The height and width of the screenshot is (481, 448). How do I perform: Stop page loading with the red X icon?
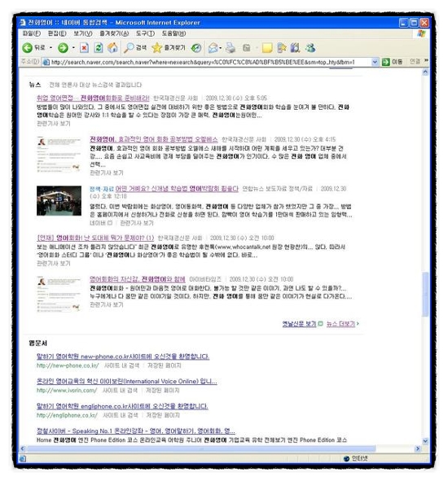coord(84,47)
